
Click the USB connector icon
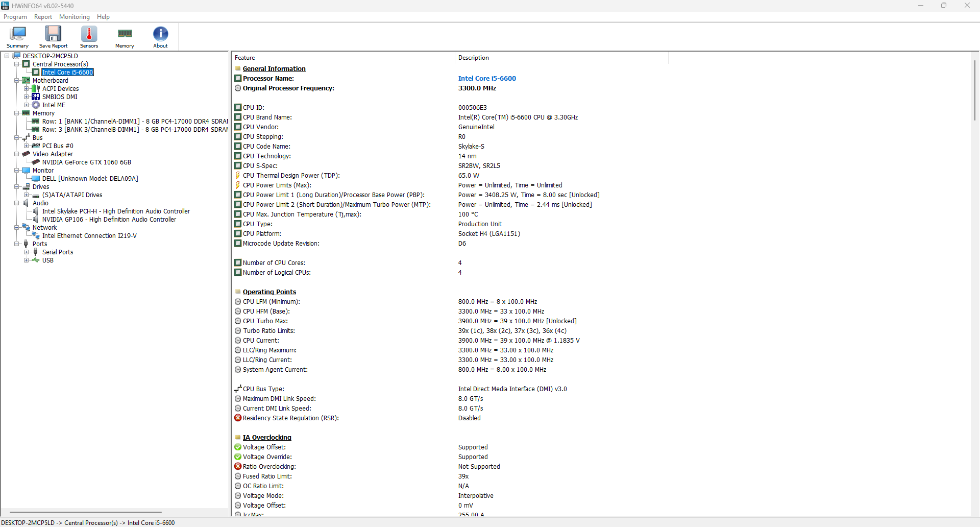coord(36,260)
